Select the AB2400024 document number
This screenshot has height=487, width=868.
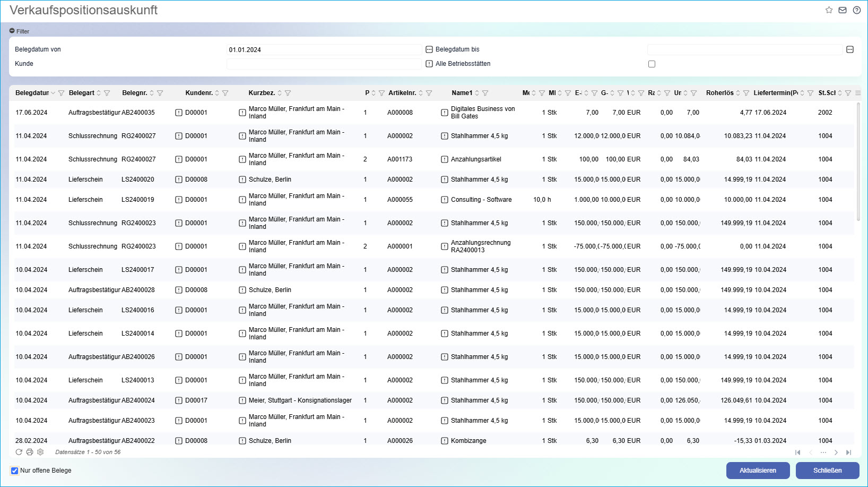138,400
